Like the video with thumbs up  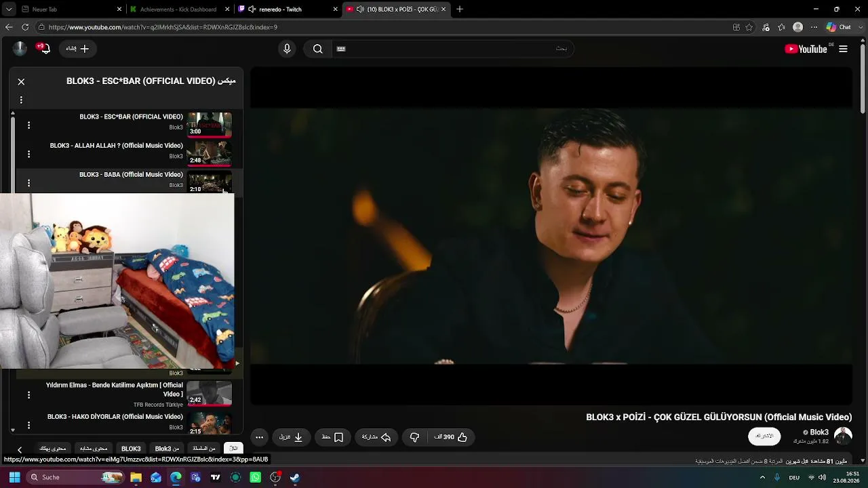pos(451,437)
